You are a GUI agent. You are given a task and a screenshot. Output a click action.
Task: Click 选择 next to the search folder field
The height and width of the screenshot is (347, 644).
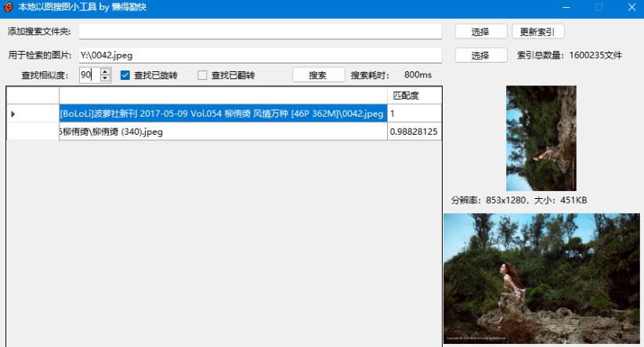pos(480,32)
